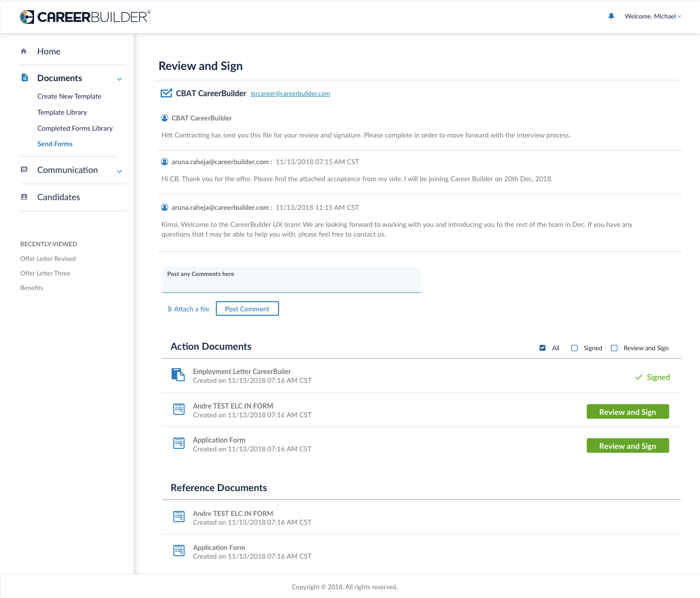Check the Signed filter checkbox
Viewport: 700px width, 598px height.
coord(574,348)
